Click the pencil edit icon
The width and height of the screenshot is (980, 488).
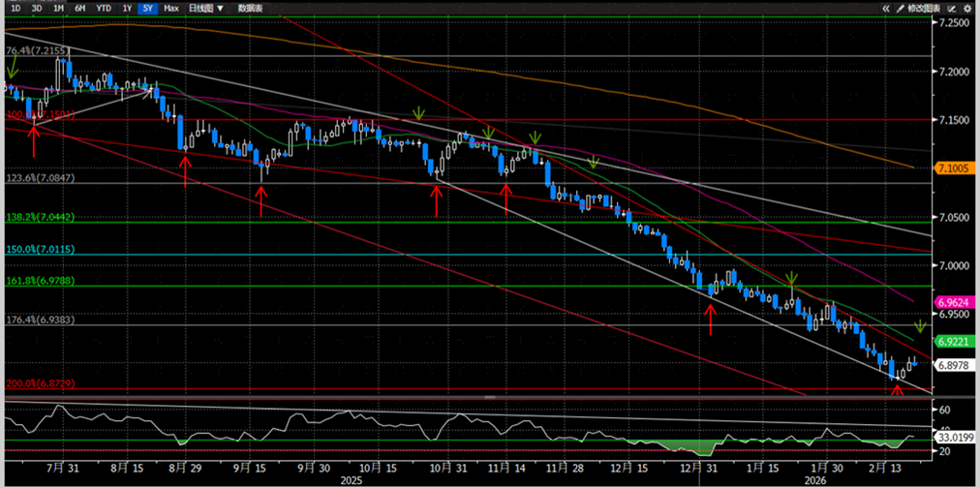click(x=901, y=9)
